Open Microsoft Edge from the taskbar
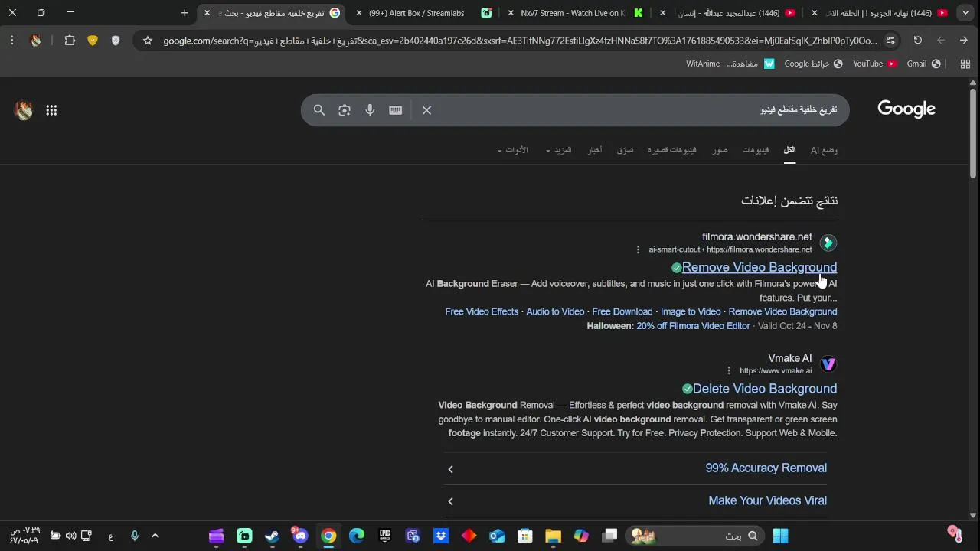Image resolution: width=980 pixels, height=551 pixels. [357, 536]
